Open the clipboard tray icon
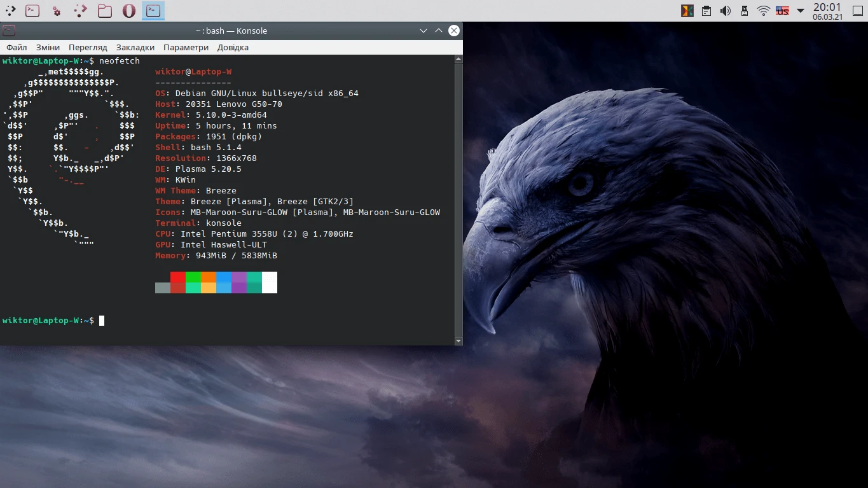 point(706,10)
